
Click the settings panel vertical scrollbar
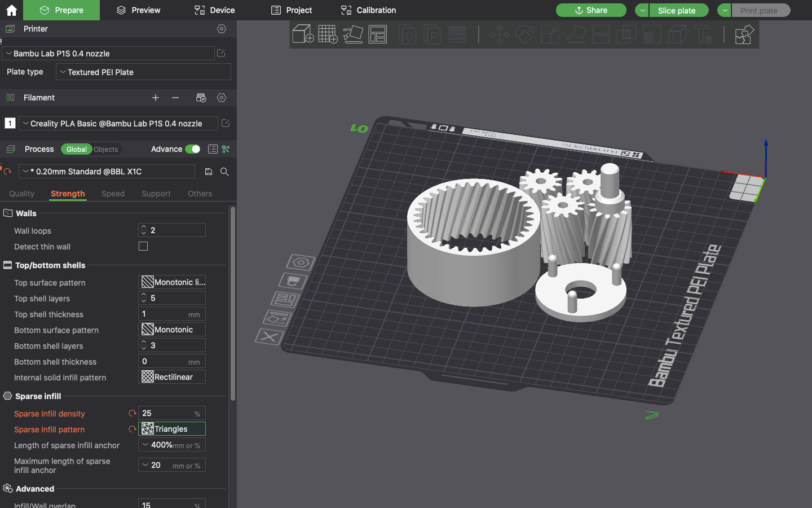pyautogui.click(x=232, y=304)
